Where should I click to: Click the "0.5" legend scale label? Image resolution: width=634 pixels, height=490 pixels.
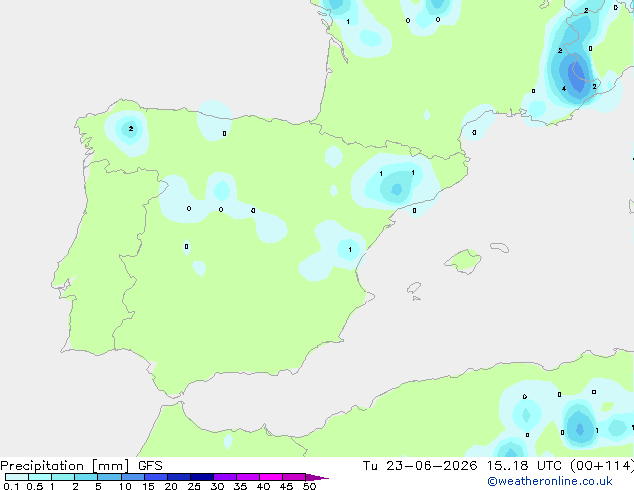tap(35, 486)
